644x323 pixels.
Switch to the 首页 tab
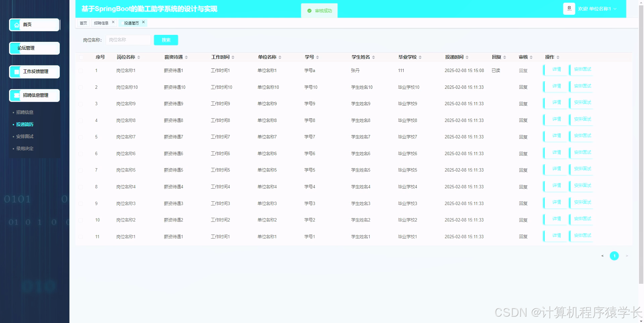(84, 23)
